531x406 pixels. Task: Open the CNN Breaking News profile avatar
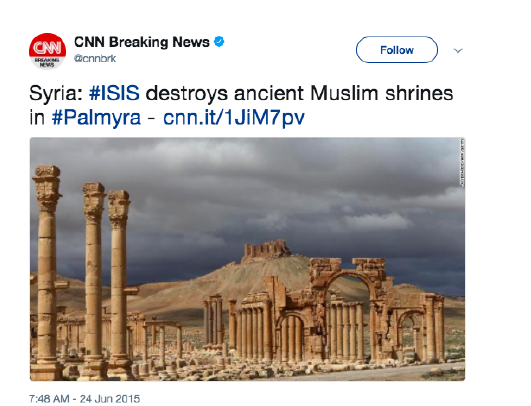[x=47, y=51]
